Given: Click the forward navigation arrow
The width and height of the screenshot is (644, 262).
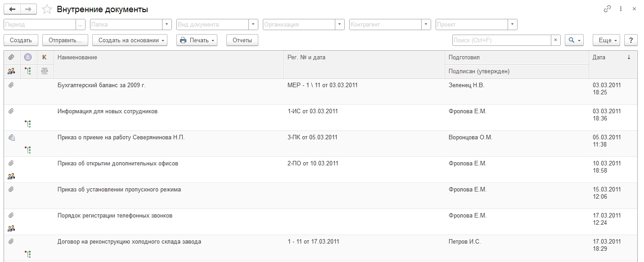Looking at the screenshot, I should pos(28,9).
